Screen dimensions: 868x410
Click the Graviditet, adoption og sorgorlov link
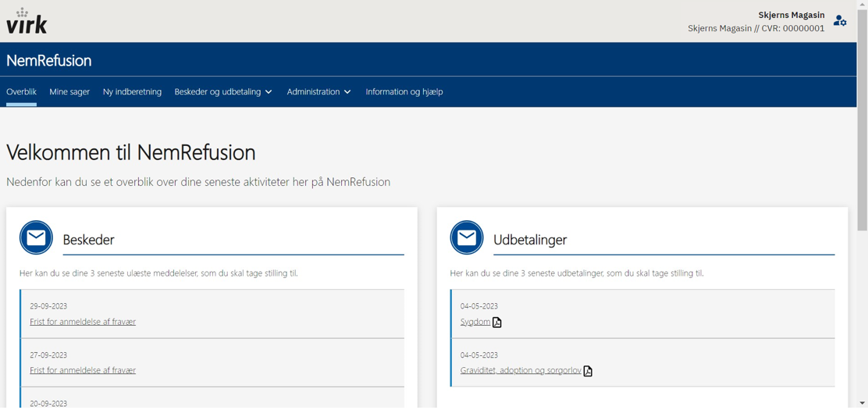(x=520, y=370)
